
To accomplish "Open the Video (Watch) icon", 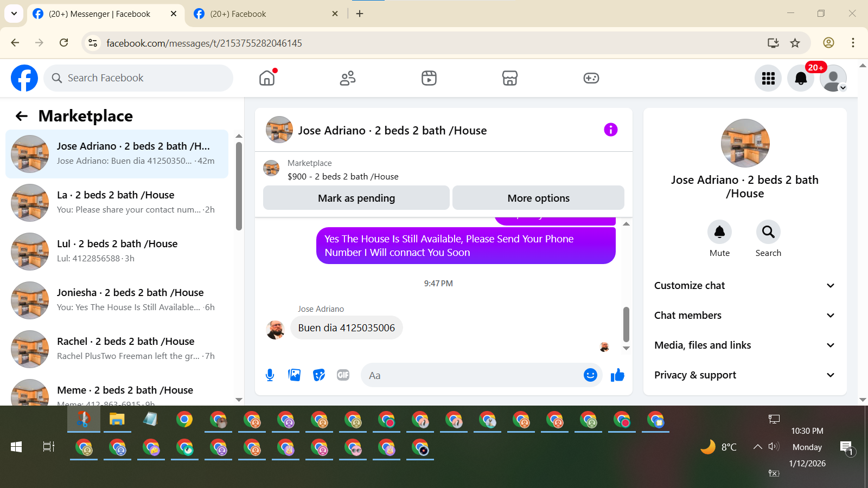I will [429, 78].
